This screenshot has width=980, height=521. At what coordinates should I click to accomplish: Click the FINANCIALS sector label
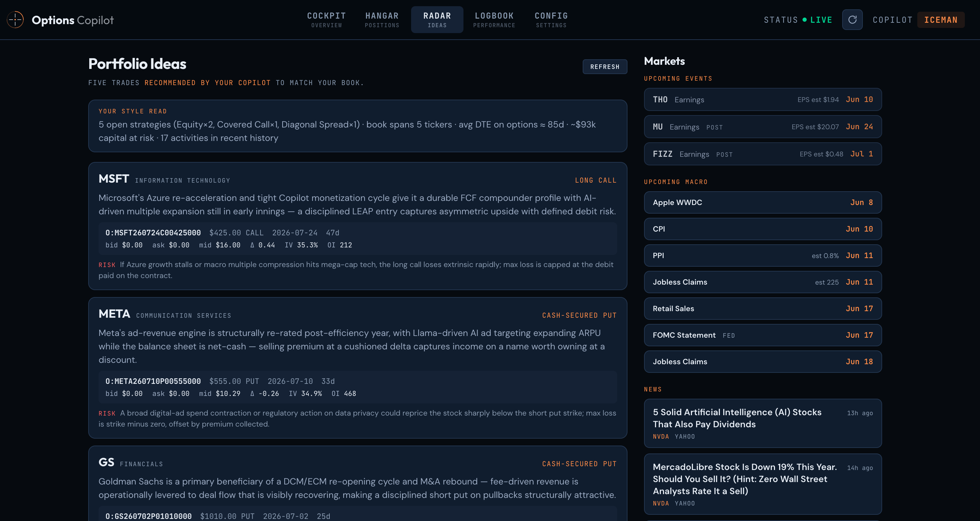point(142,464)
